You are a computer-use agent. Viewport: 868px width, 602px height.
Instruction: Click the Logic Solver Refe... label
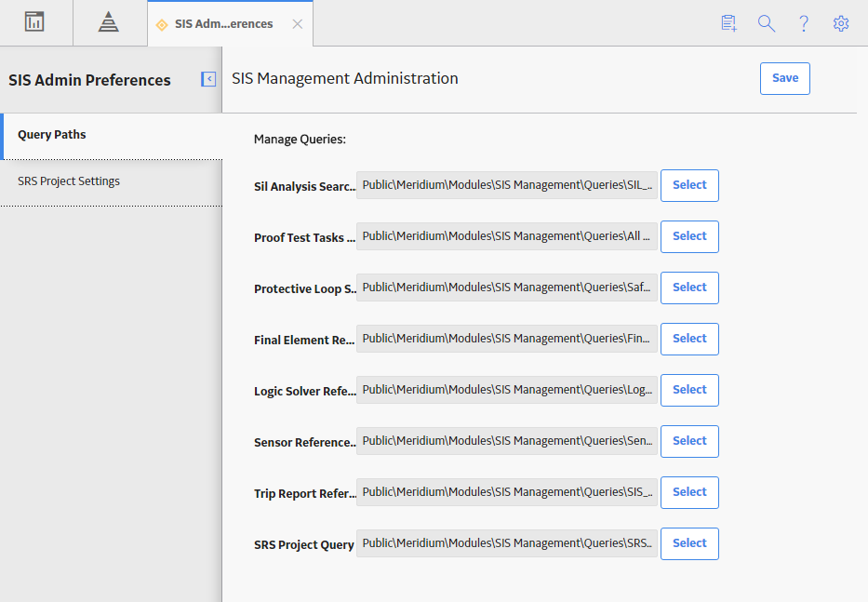[305, 392]
